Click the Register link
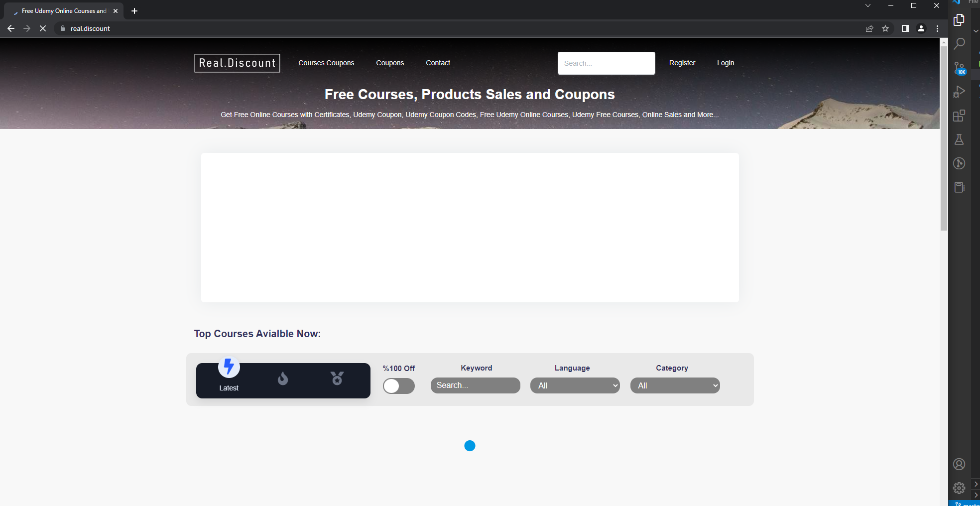Image resolution: width=980 pixels, height=506 pixels. tap(682, 63)
